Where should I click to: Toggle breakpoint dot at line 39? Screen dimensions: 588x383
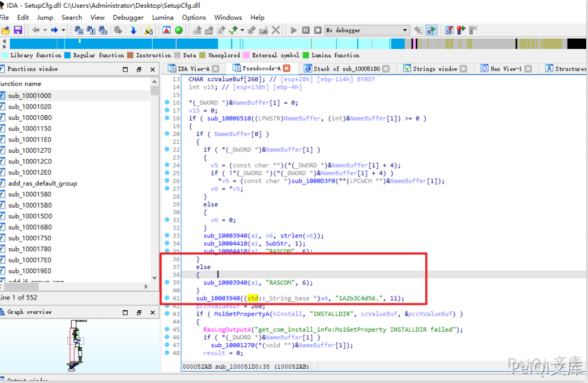[x=167, y=283]
